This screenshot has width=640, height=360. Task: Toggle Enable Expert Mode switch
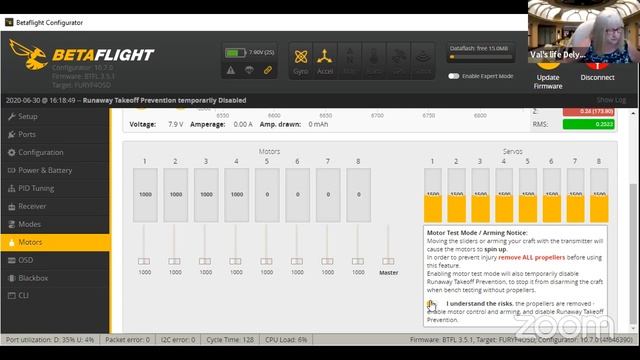(x=453, y=76)
